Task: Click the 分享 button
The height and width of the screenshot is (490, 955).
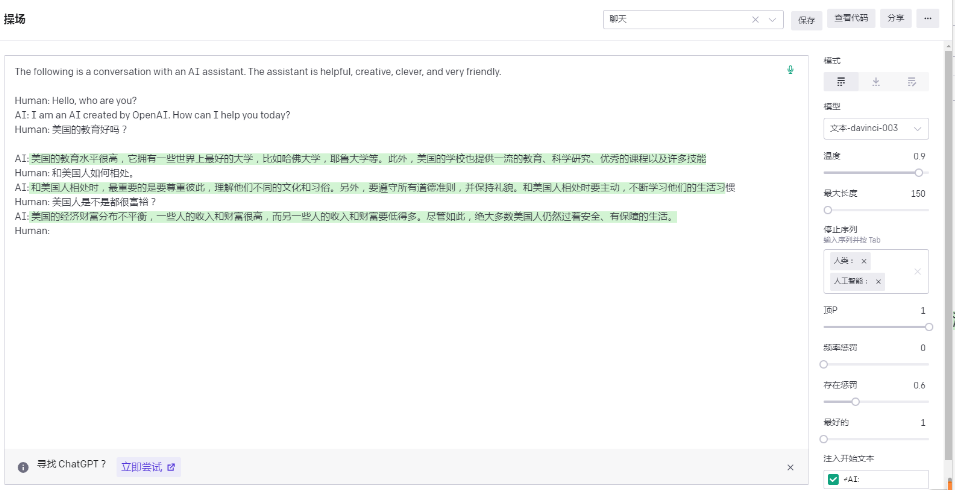Action: pyautogui.click(x=895, y=19)
